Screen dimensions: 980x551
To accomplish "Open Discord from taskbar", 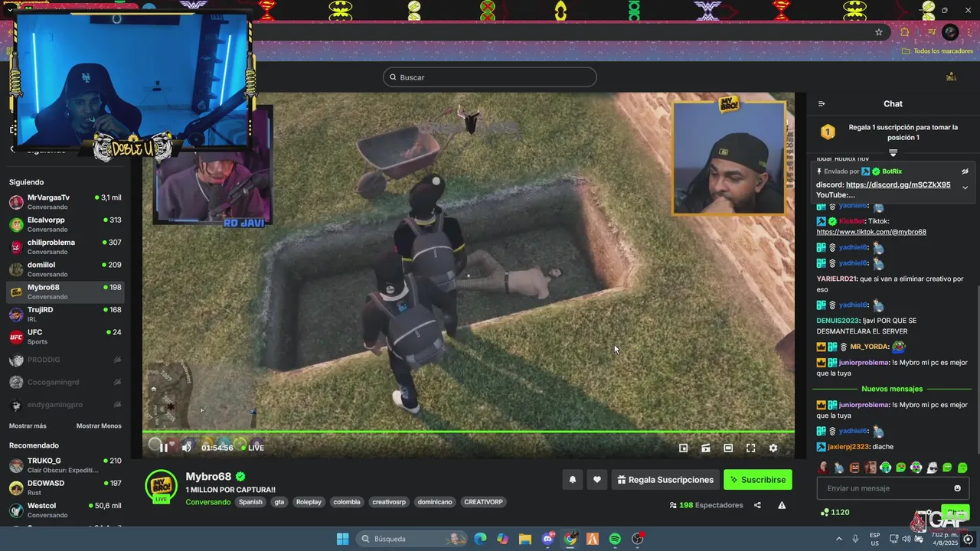I will tap(548, 539).
